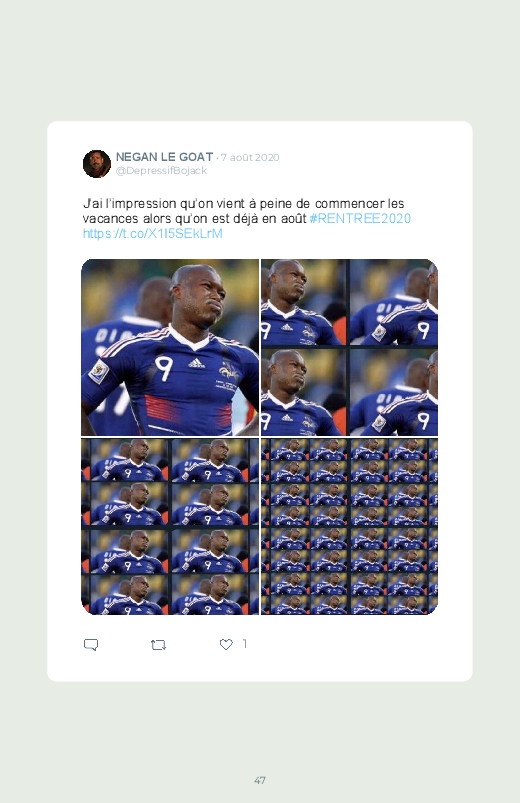The height and width of the screenshot is (803, 520).
Task: Click the reply speech bubble icon
Action: point(91,644)
